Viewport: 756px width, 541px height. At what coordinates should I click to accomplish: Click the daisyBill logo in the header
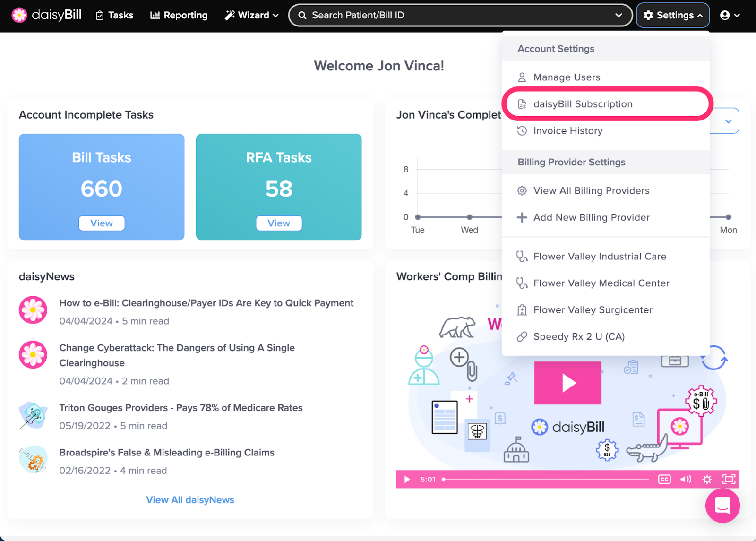tap(46, 15)
